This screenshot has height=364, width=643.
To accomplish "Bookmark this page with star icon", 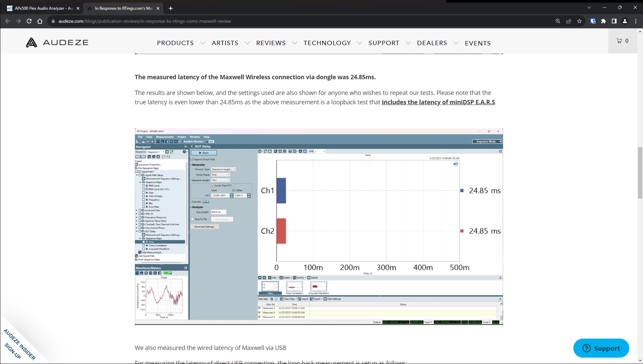I will pos(579,21).
